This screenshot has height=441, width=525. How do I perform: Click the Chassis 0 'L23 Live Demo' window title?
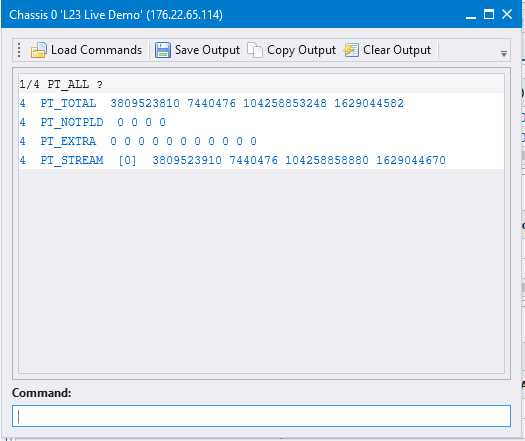116,15
